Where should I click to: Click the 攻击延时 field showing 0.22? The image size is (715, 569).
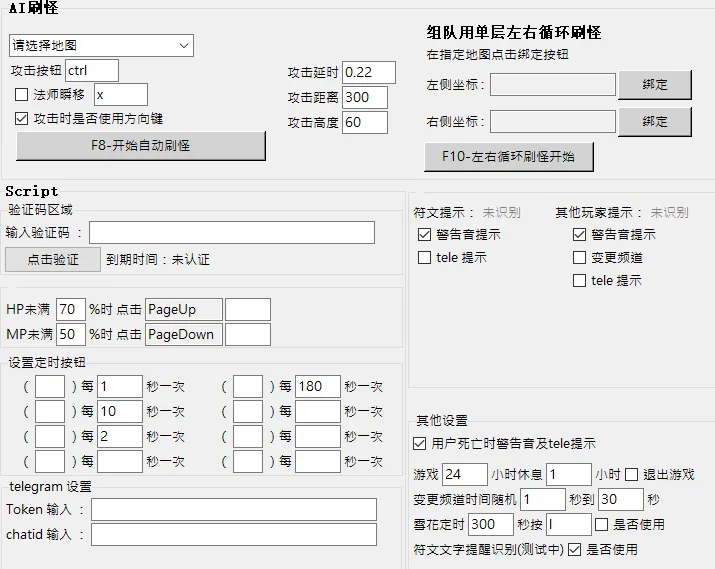pyautogui.click(x=368, y=72)
